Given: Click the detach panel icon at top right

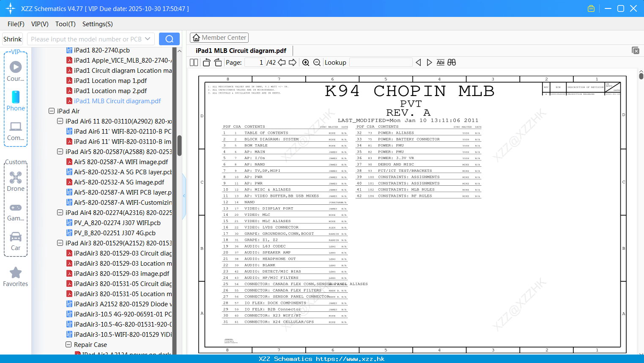Looking at the screenshot, I should (636, 50).
